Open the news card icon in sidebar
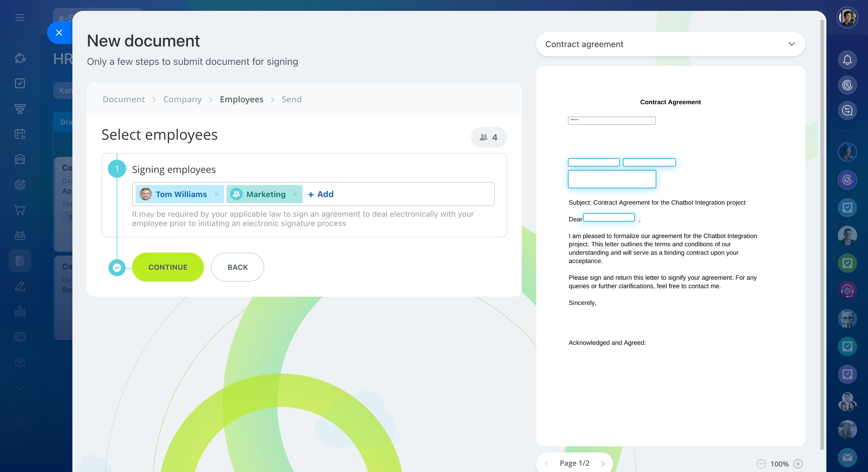 click(20, 337)
